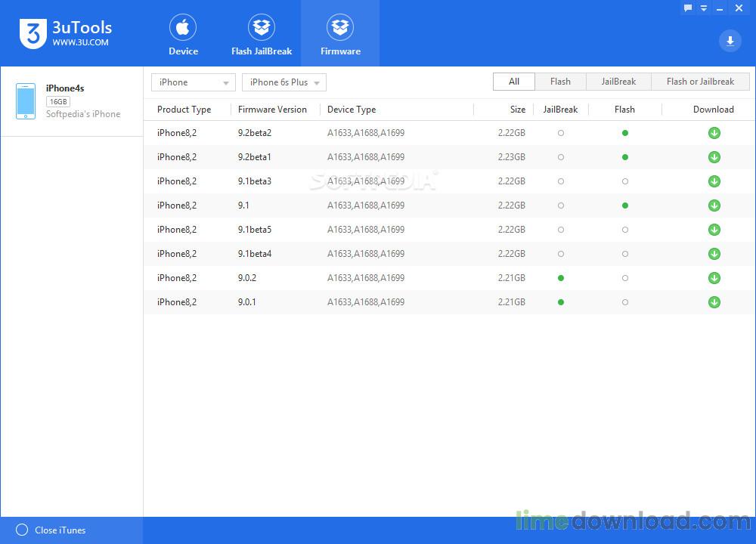Open the Device section icon
Image resolution: width=756 pixels, height=544 pixels.
point(183,27)
